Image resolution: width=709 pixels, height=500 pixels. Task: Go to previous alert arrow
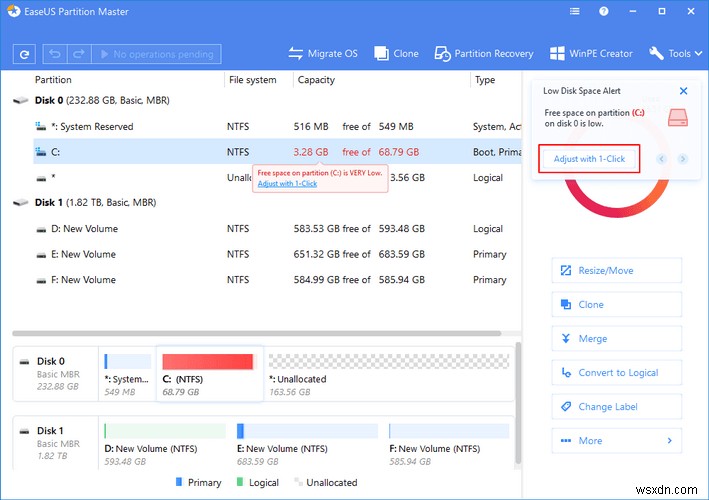[x=662, y=159]
